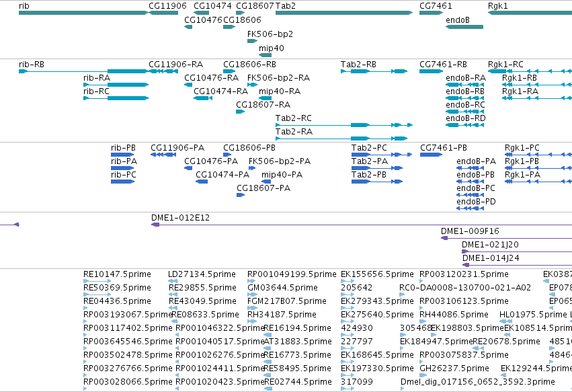Select the Tab2 gene bar

(344, 13)
